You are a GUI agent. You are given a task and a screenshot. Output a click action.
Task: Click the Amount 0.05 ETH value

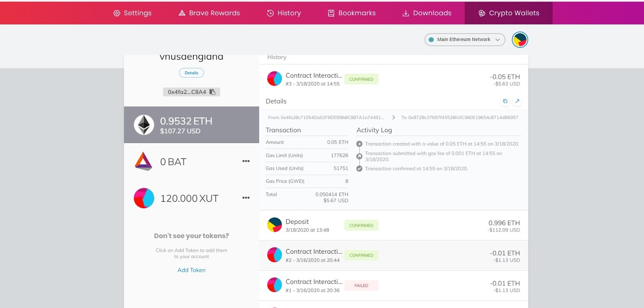(x=337, y=142)
